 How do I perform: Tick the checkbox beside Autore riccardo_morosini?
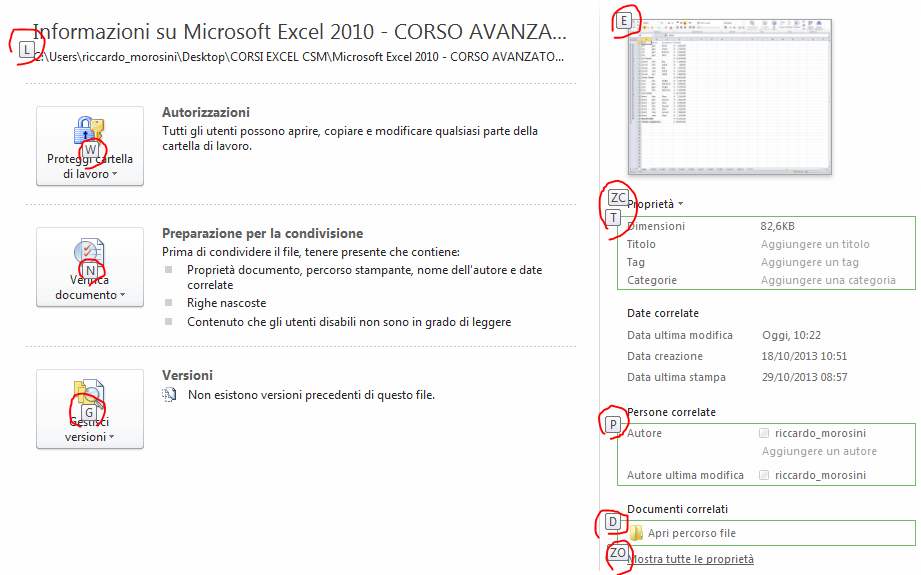click(x=764, y=433)
